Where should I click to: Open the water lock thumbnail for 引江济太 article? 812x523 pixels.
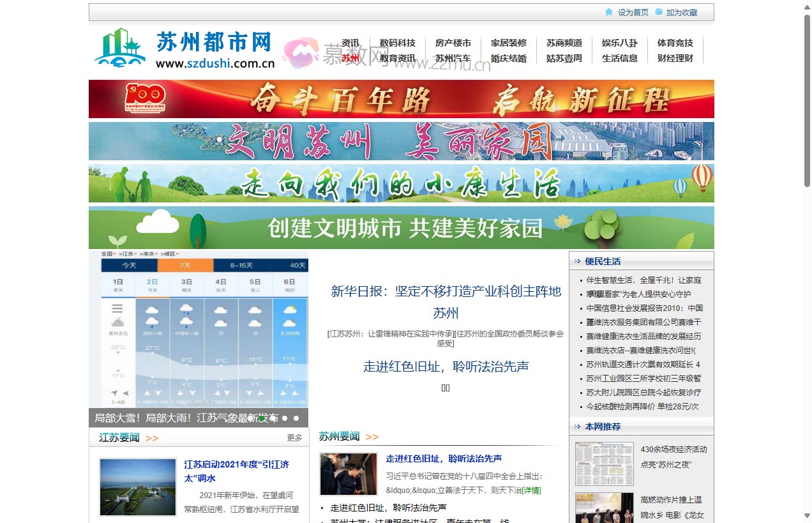point(137,487)
